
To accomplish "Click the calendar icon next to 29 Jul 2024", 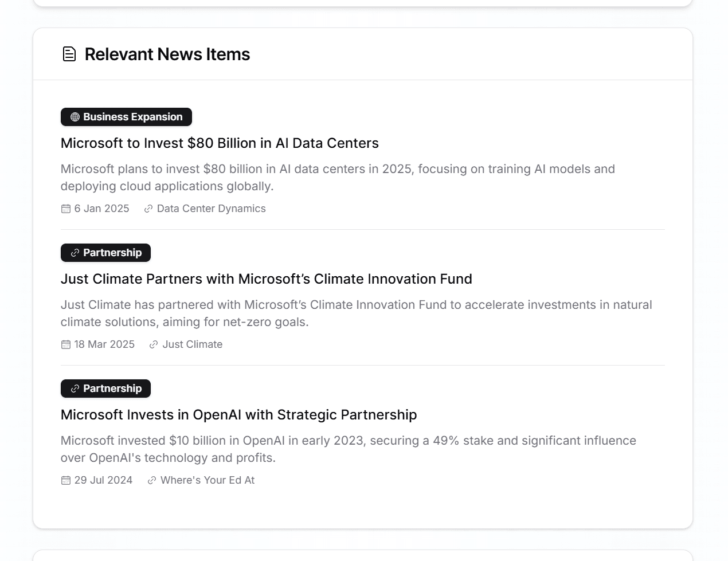I will tap(65, 480).
